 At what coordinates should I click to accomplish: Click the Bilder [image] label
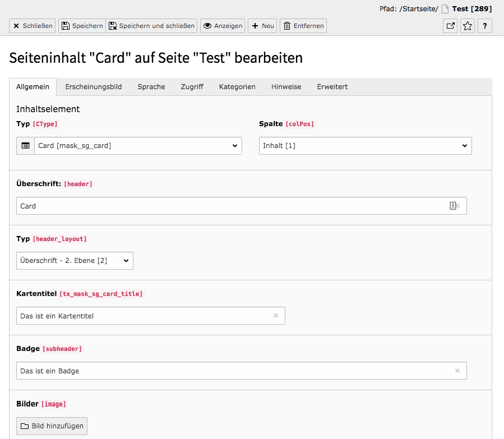pyautogui.click(x=41, y=404)
